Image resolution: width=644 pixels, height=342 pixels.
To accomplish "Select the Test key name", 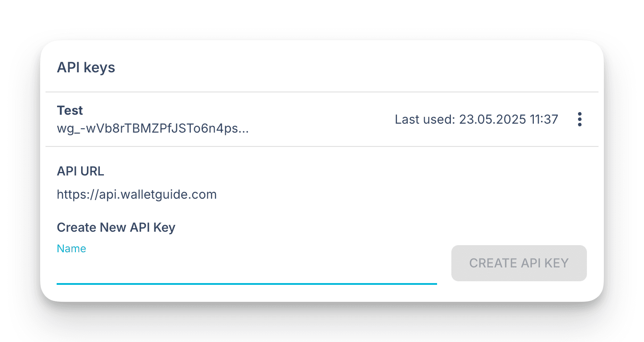I will [x=70, y=110].
